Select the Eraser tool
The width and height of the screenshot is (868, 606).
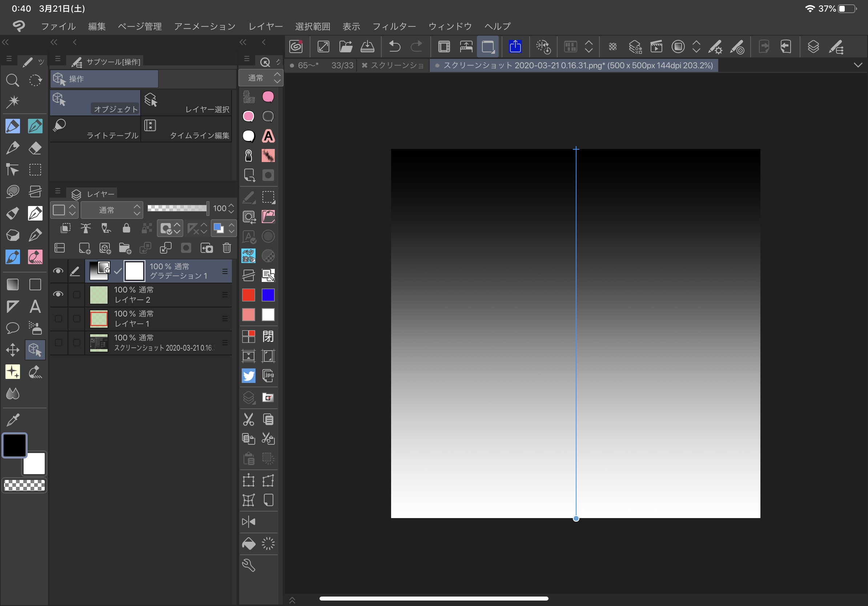(x=35, y=148)
